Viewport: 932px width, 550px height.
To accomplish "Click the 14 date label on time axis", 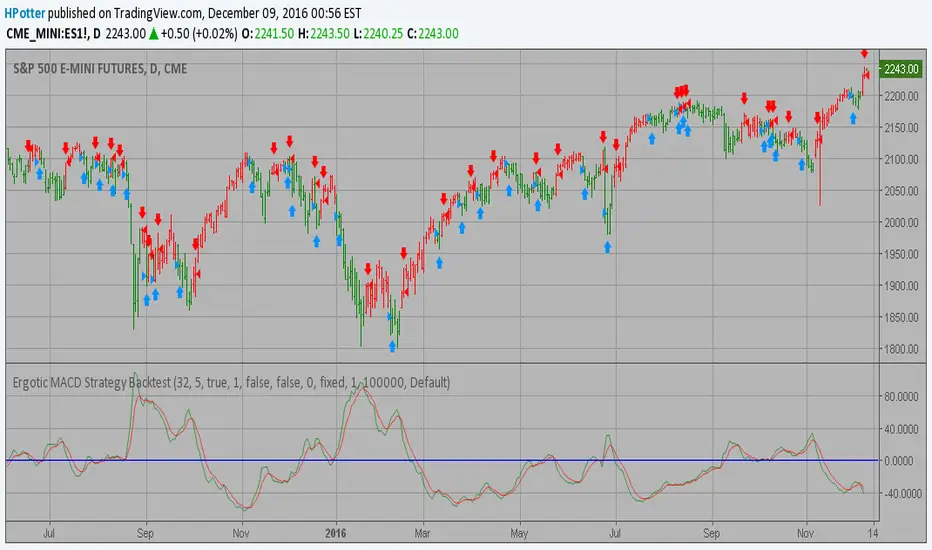I will (871, 533).
